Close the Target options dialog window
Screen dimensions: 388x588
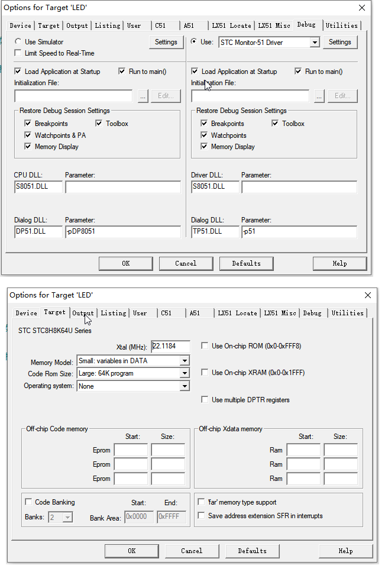[368, 295]
